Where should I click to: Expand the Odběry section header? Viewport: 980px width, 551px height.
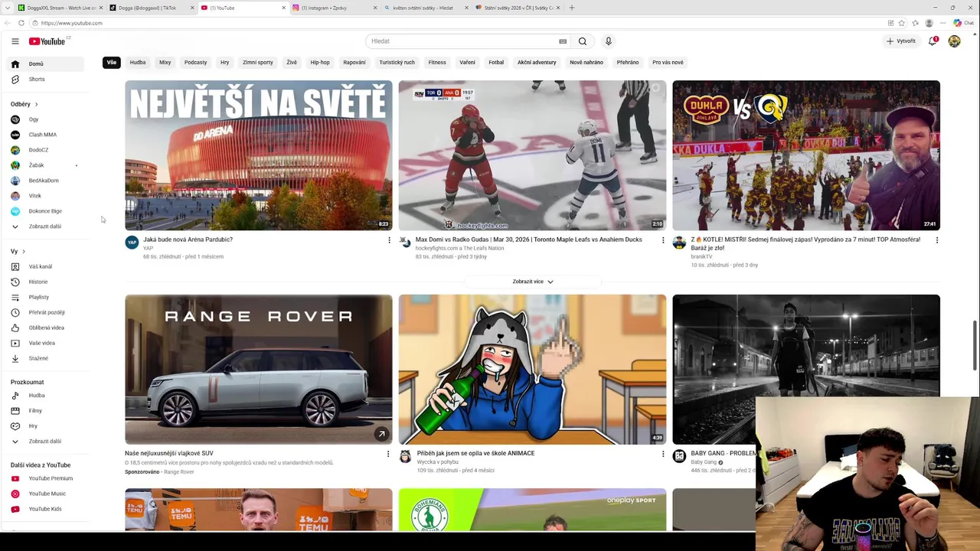24,104
